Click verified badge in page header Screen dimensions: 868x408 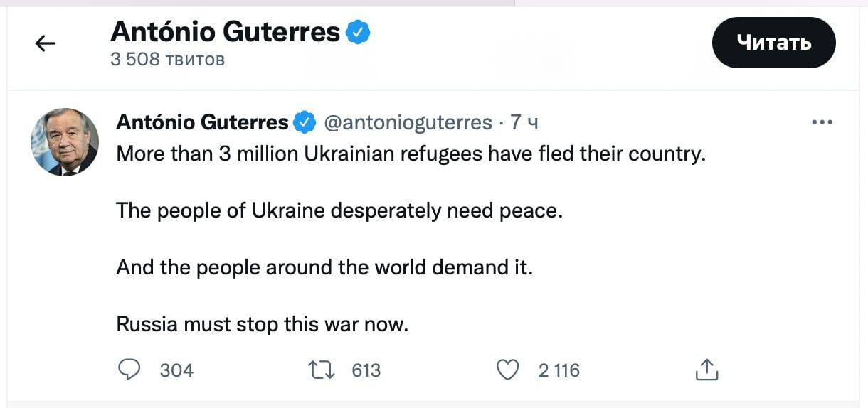coord(358,32)
